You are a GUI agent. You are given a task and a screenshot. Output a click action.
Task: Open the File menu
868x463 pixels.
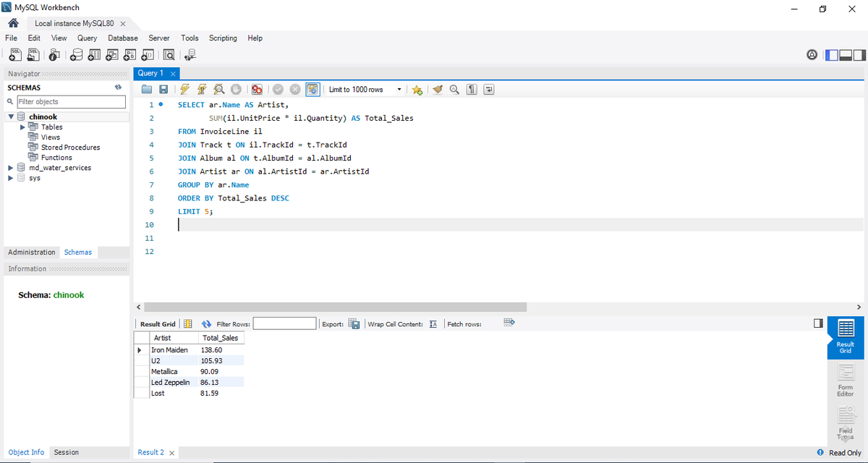[12, 38]
